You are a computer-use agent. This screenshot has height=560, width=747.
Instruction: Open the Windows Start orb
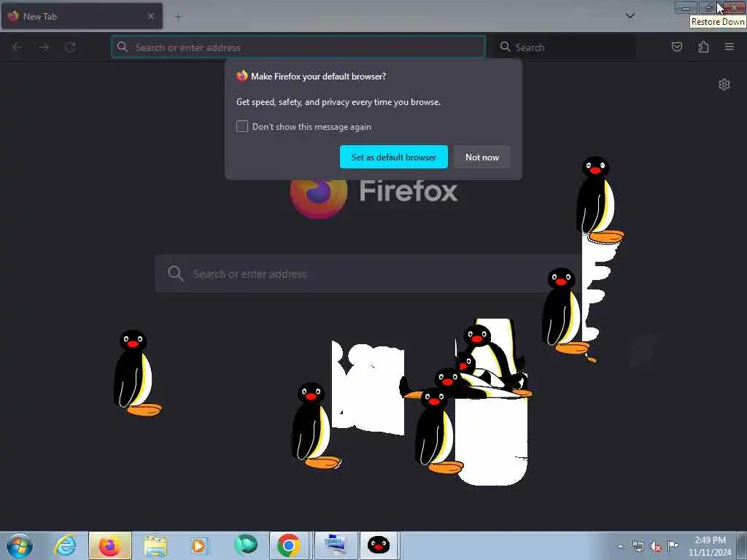click(x=20, y=545)
